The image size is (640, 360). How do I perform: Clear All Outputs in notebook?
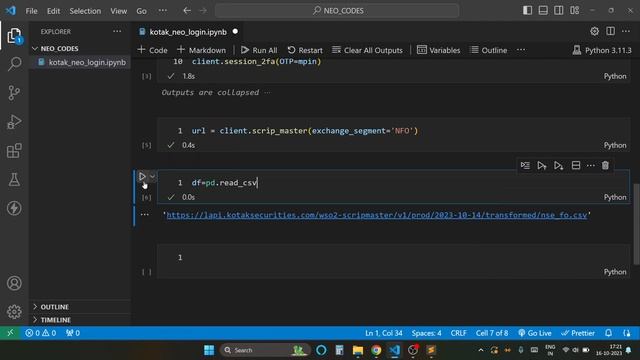[367, 50]
